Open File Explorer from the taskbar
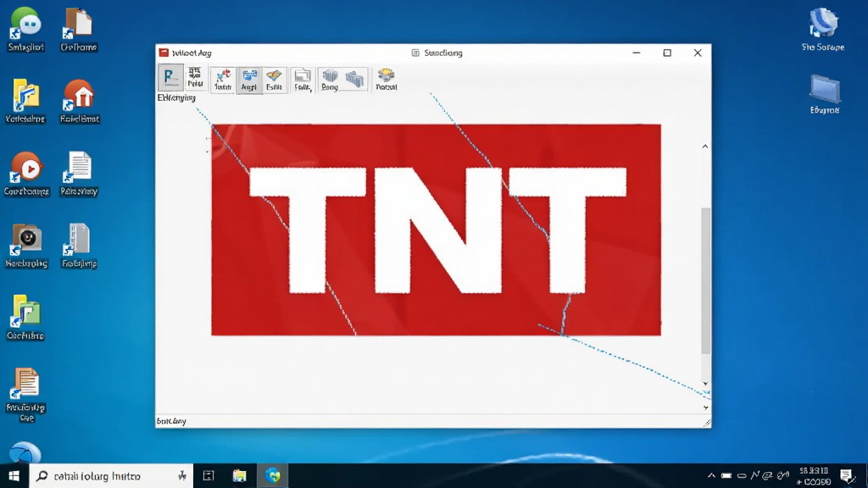868x488 pixels. (239, 476)
